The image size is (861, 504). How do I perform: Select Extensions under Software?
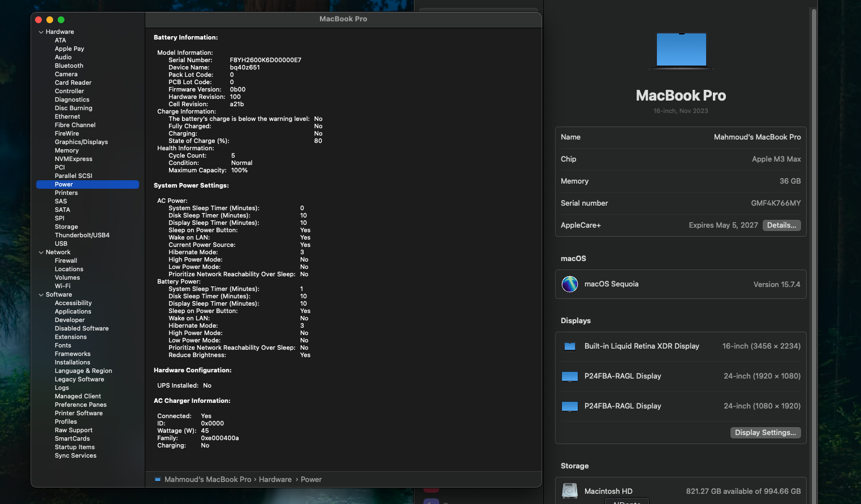(x=71, y=337)
